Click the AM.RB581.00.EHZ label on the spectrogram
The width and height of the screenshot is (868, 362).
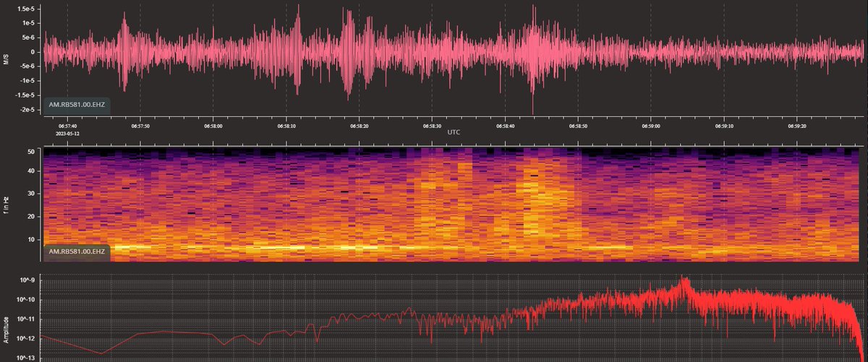[x=77, y=252]
